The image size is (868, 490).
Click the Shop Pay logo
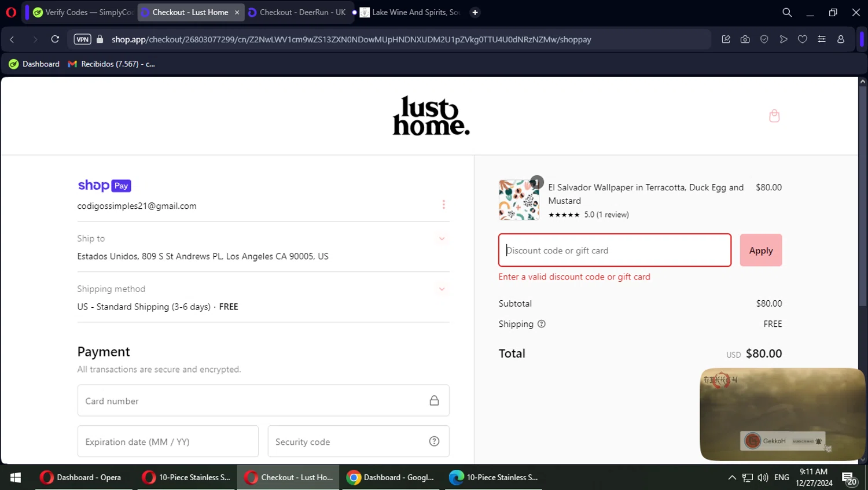click(105, 185)
